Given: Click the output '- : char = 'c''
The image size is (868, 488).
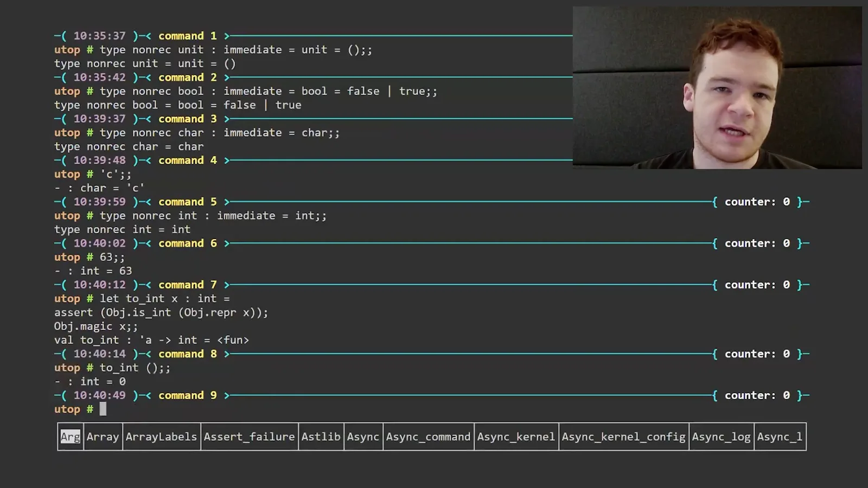Looking at the screenshot, I should coord(99,188).
